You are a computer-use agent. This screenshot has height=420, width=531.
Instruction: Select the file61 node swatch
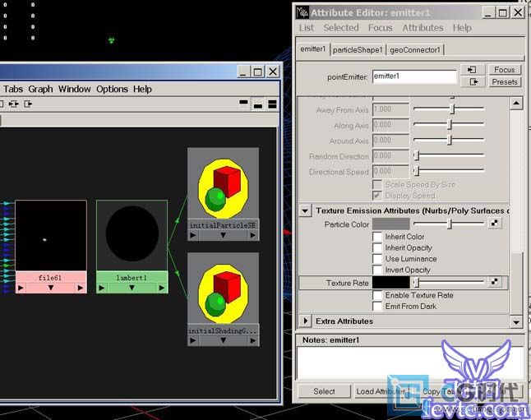[x=51, y=236]
